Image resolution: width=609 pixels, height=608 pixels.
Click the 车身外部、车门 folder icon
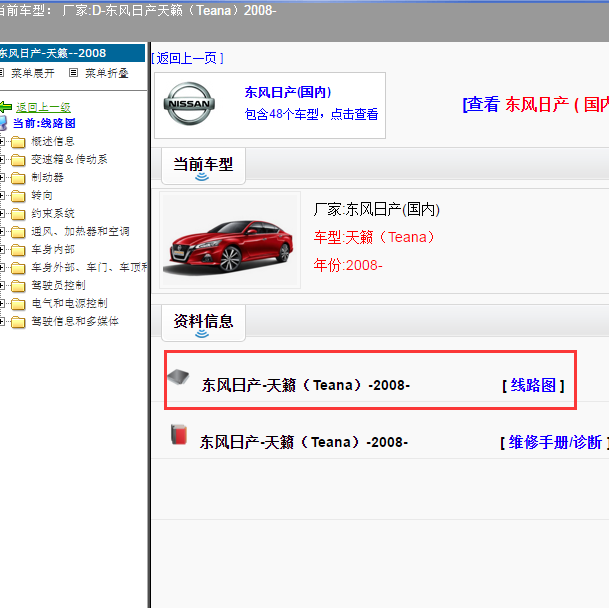(18, 268)
